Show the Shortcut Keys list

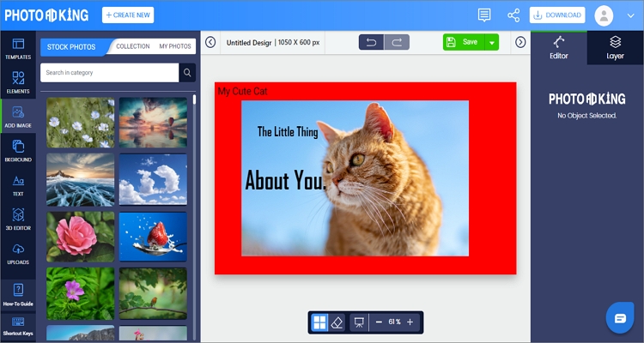pyautogui.click(x=18, y=327)
